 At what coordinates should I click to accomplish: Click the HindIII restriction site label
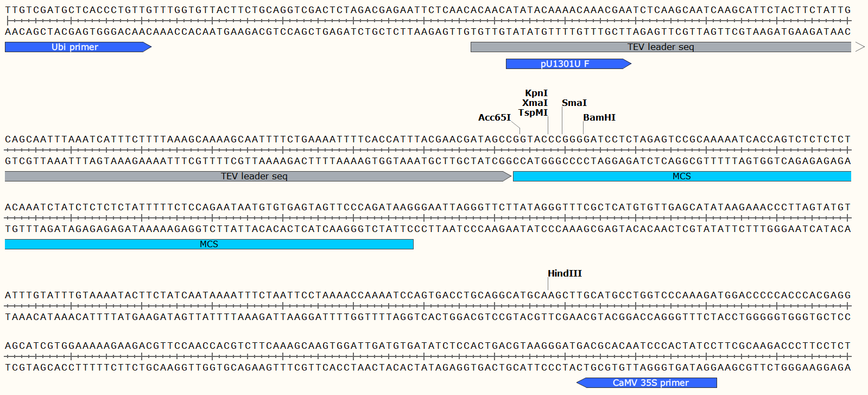point(565,274)
